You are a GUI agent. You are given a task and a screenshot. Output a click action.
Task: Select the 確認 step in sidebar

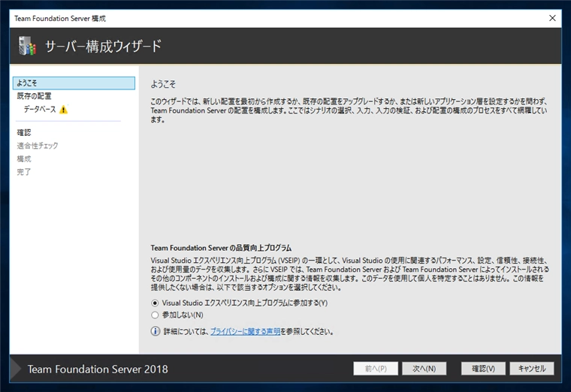24,132
